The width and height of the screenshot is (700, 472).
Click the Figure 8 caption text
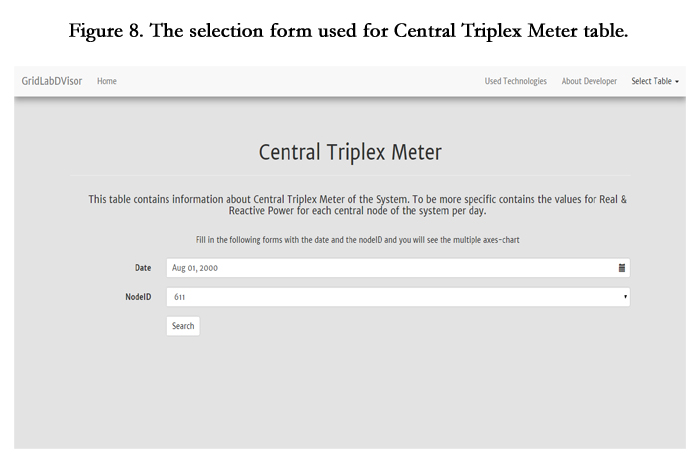(x=348, y=31)
